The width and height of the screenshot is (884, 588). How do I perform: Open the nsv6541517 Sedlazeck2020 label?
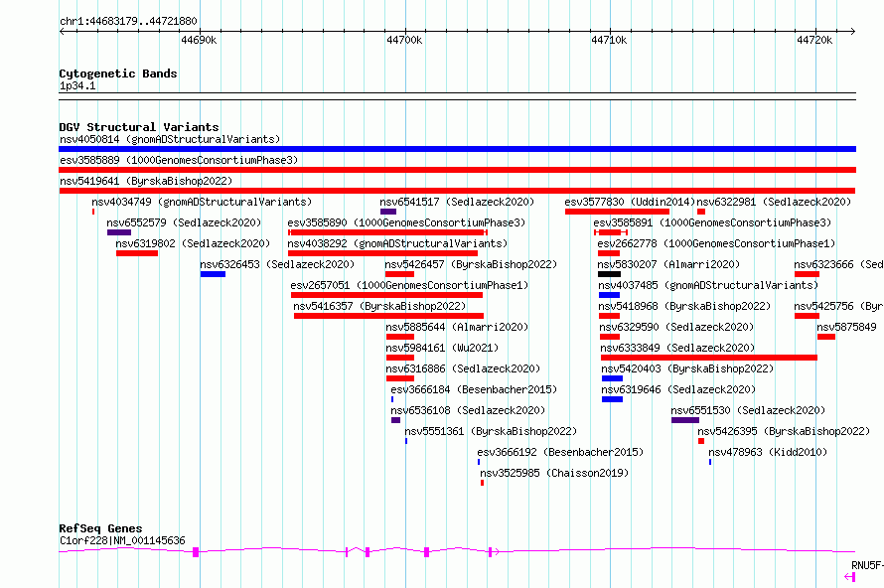pyautogui.click(x=457, y=202)
